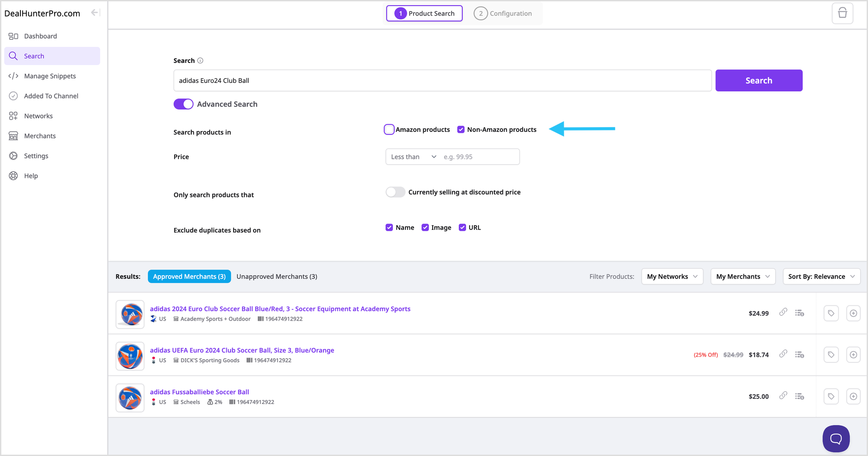Image resolution: width=868 pixels, height=456 pixels.
Task: Open list options for DICK'S ball
Action: pos(799,354)
